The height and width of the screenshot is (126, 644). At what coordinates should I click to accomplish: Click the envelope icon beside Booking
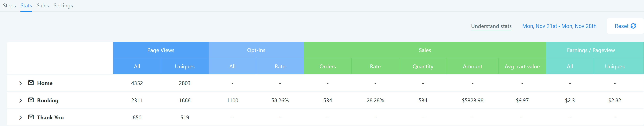click(x=31, y=100)
